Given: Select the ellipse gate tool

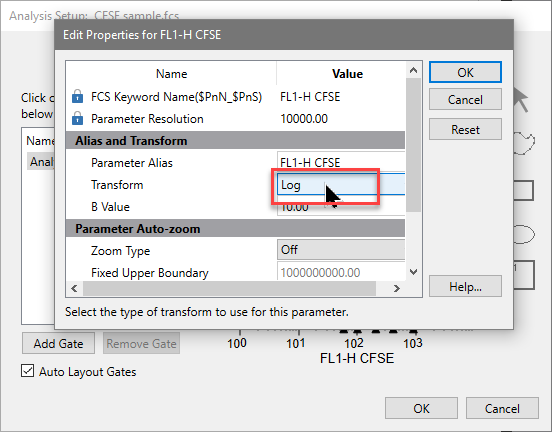Looking at the screenshot, I should tap(524, 234).
